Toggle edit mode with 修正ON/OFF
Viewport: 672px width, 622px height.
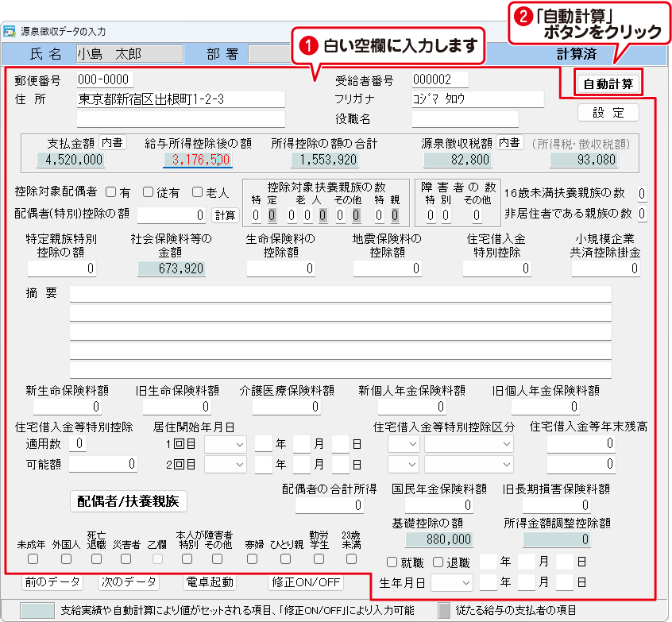[306, 582]
